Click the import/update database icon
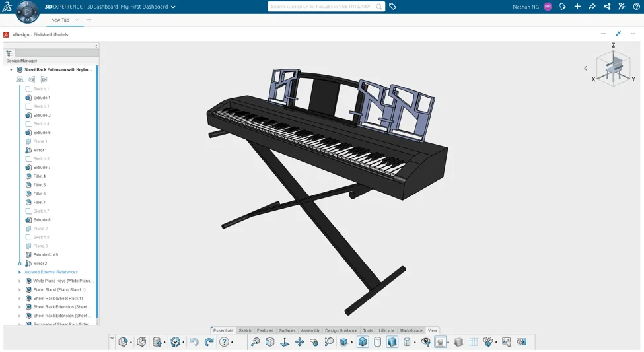Image resolution: width=644 pixels, height=352 pixels. 157,341
